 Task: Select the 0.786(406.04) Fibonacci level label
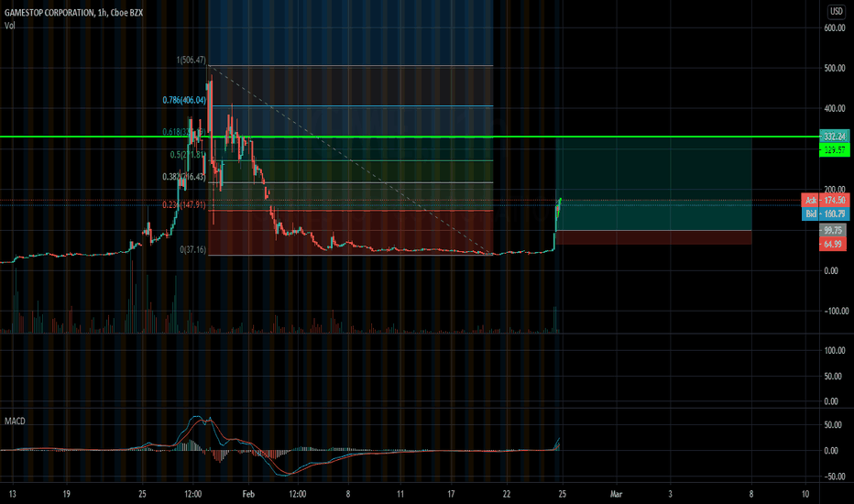tap(184, 100)
